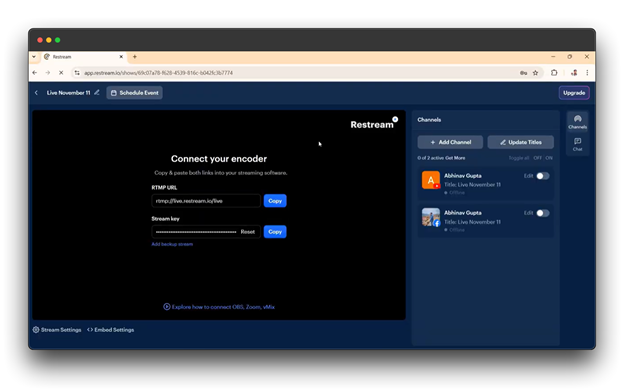Click the Facebook channel photo avatar

coord(431,217)
